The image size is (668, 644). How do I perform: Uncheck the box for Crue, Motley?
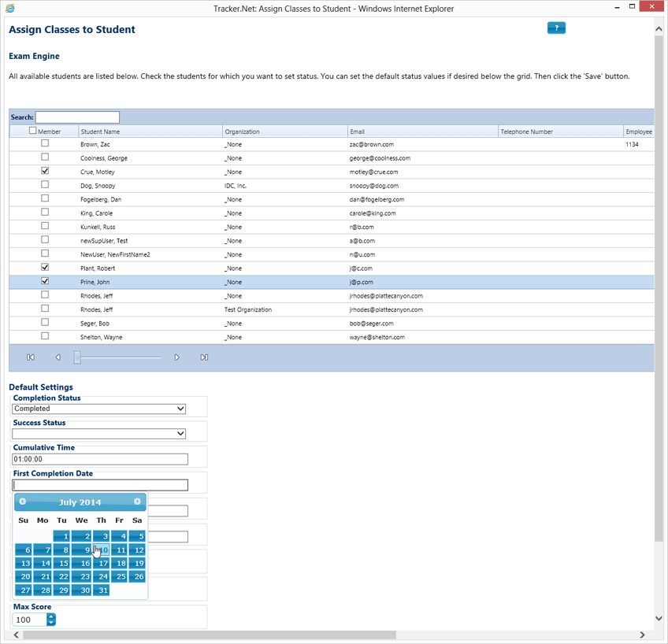(45, 171)
